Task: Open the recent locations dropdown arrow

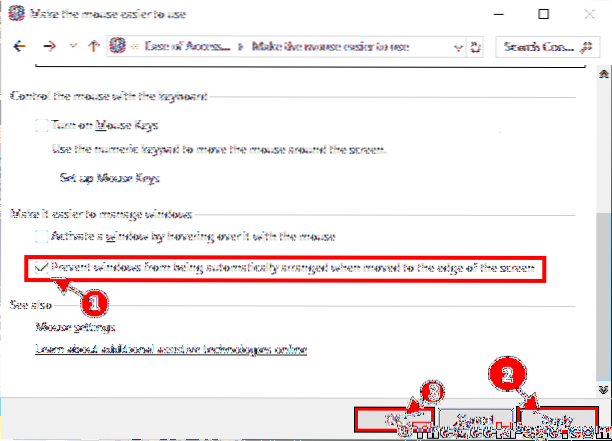Action: coord(73,46)
